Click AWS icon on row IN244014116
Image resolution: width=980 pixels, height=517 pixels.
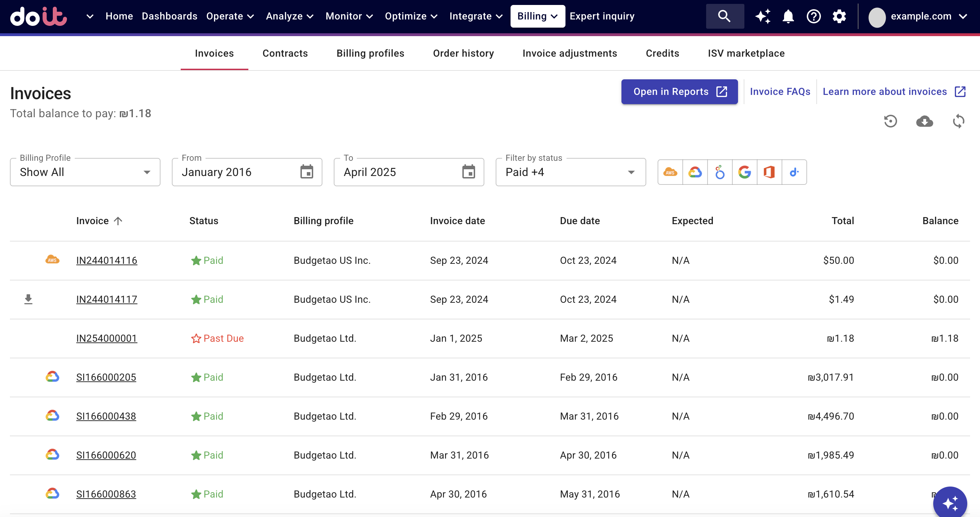click(52, 260)
